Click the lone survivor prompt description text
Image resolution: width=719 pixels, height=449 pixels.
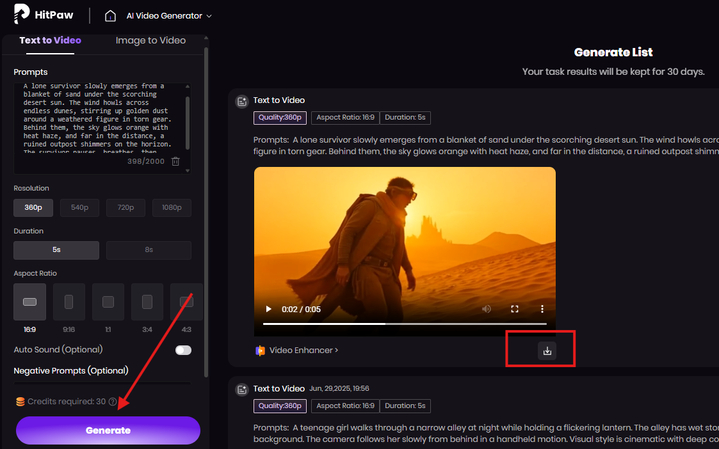tap(486, 145)
